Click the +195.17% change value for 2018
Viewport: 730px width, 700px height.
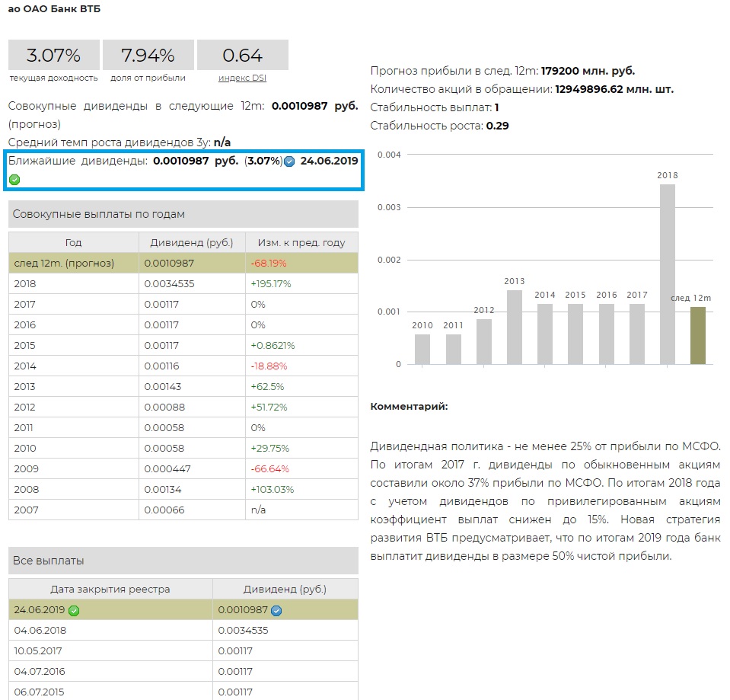click(x=271, y=283)
